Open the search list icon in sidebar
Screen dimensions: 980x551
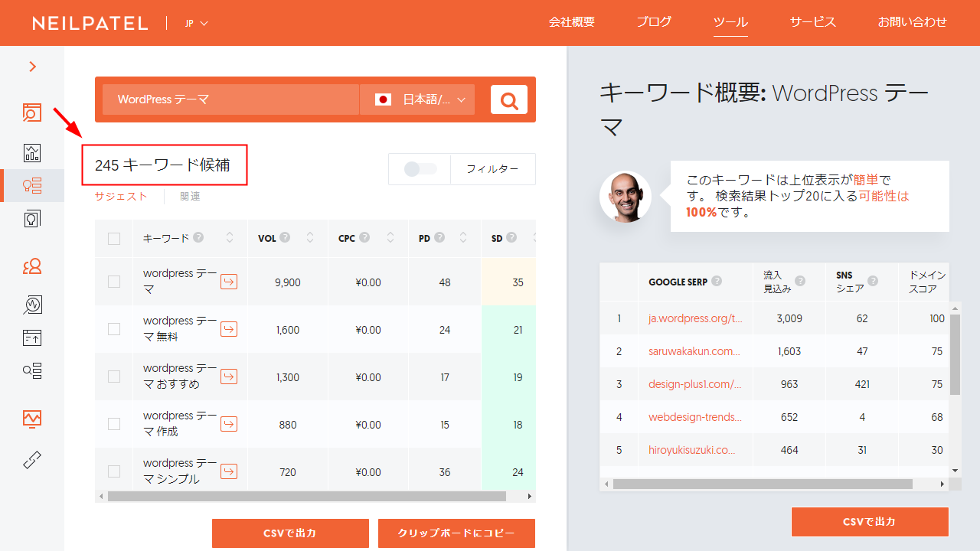pyautogui.click(x=32, y=371)
